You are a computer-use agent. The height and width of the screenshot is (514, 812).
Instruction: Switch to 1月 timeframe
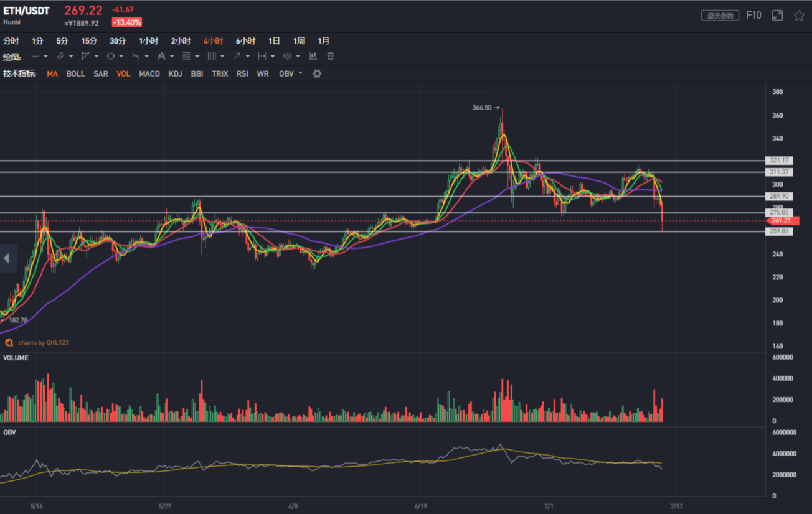[324, 41]
